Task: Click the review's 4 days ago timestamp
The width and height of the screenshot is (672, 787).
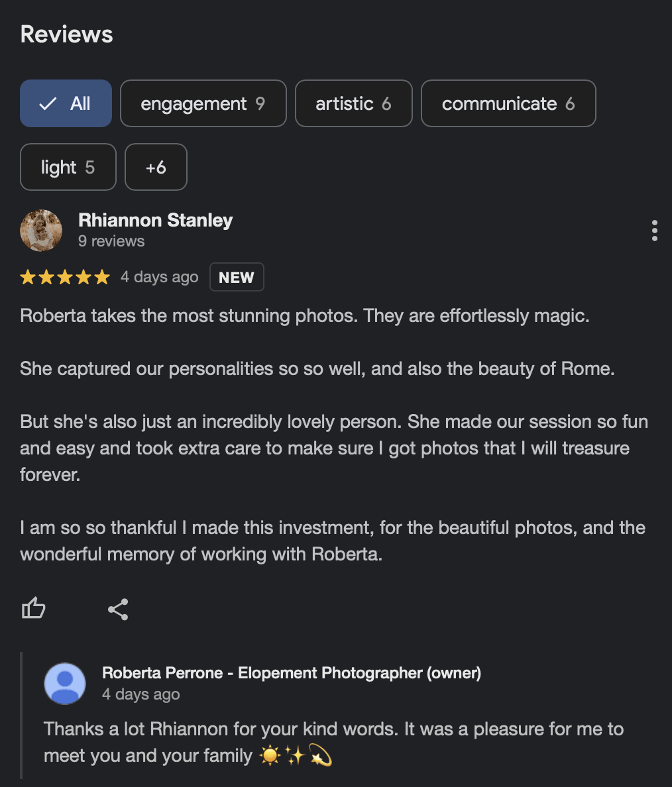Action: pos(159,277)
